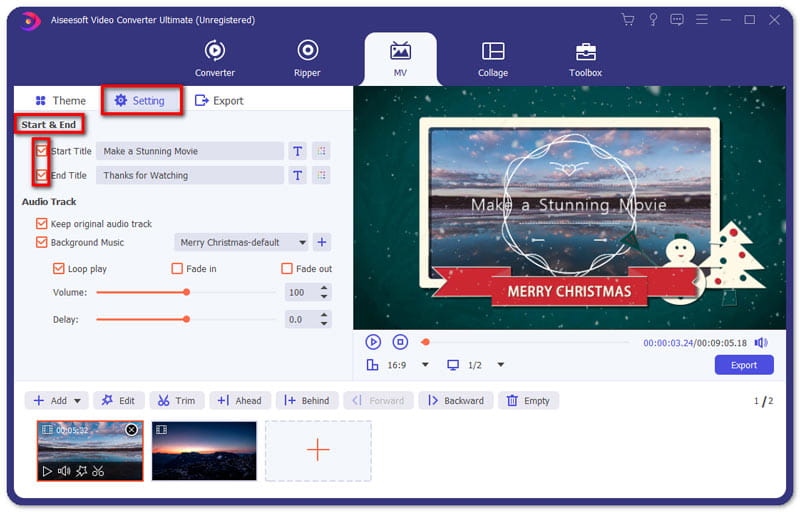This screenshot has width=800, height=512.
Task: Decrease the delay value stepper
Action: [x=324, y=323]
